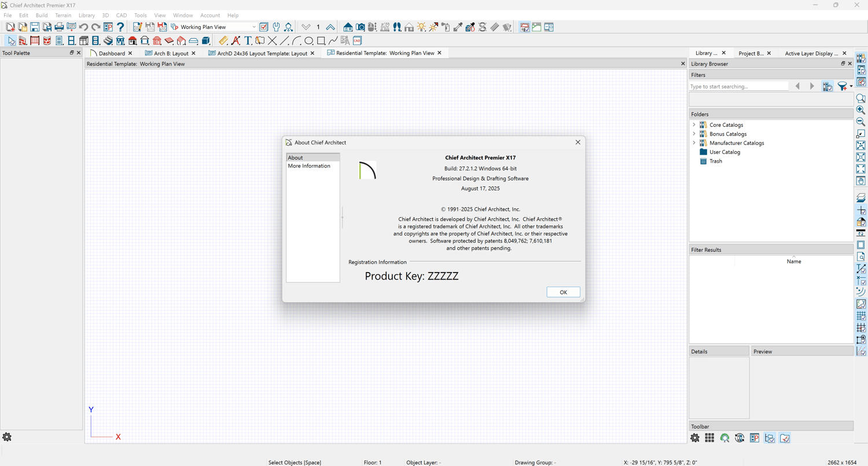Select the About entry in dialog list
The width and height of the screenshot is (868, 466).
coord(312,157)
